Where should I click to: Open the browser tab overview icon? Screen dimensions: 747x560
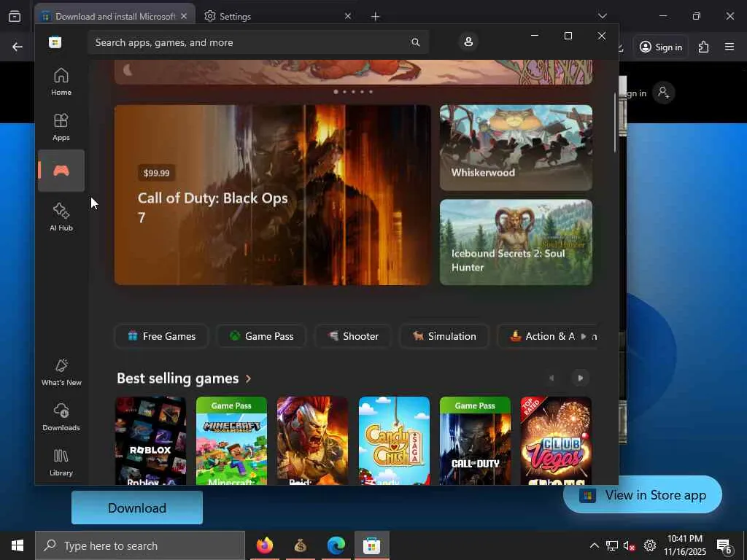[x=15, y=17]
